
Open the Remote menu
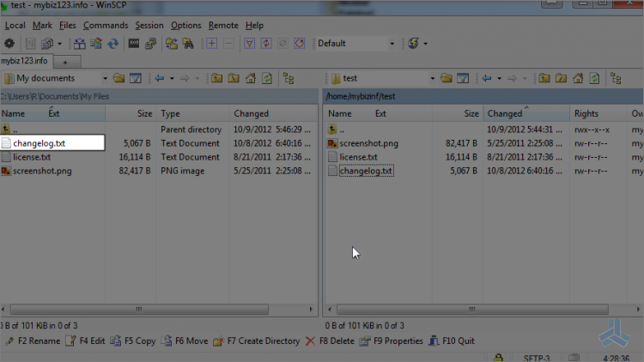[x=223, y=26]
